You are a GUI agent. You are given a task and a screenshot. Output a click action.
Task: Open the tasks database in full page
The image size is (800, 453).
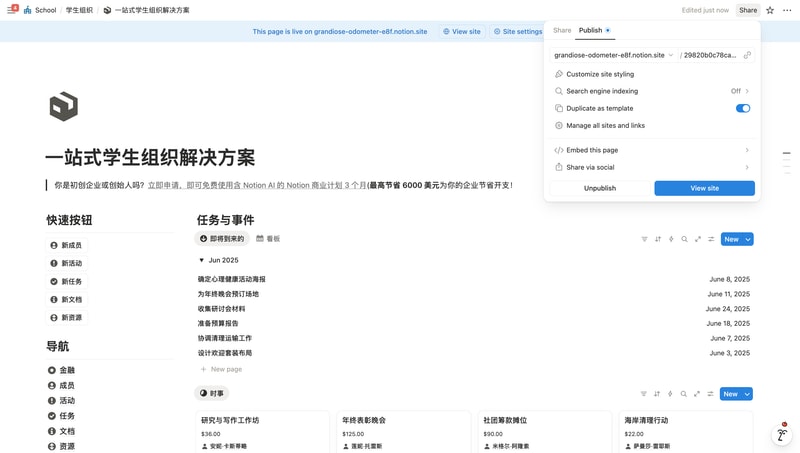(697, 239)
